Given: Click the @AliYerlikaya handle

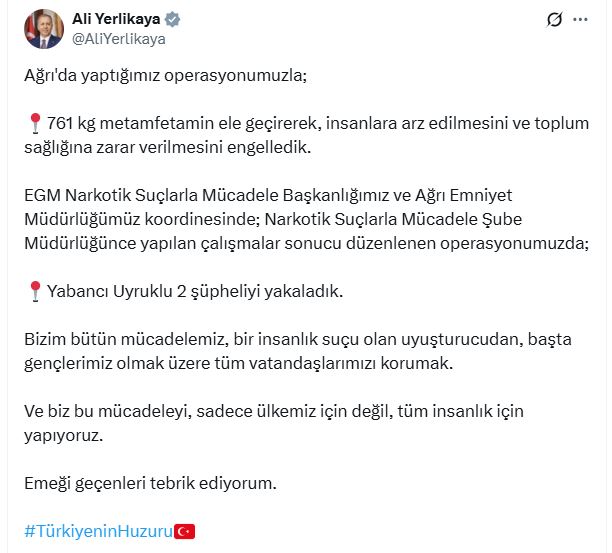Looking at the screenshot, I should click(x=119, y=39).
